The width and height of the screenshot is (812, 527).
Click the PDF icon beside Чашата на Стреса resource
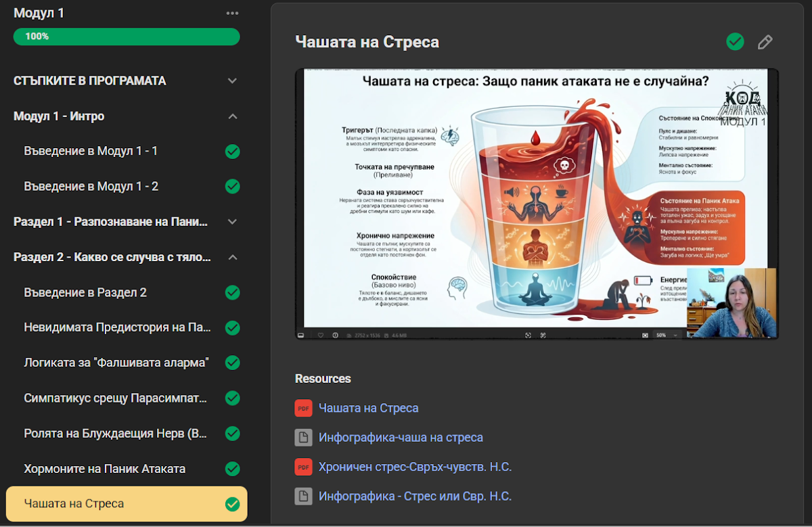pos(303,408)
